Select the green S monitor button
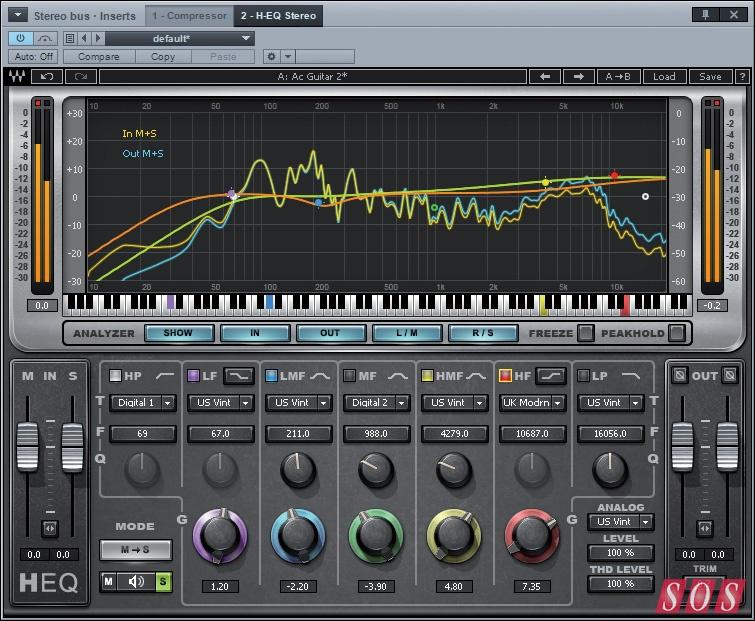755x621 pixels. [x=163, y=582]
